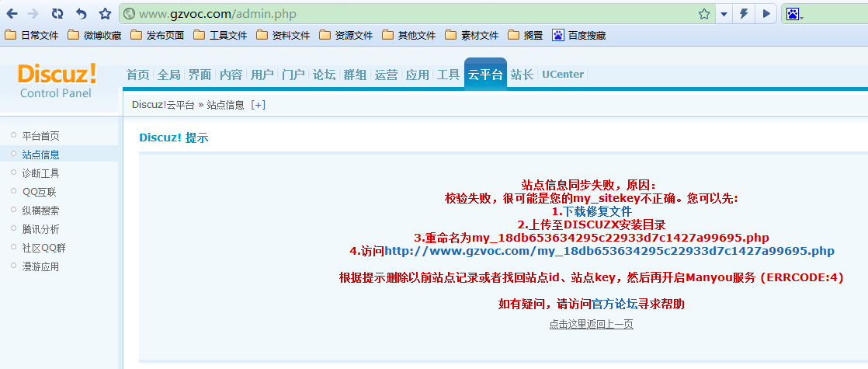This screenshot has width=868, height=369.
Task: Open the my_18db...php repair URL link
Action: (609, 252)
